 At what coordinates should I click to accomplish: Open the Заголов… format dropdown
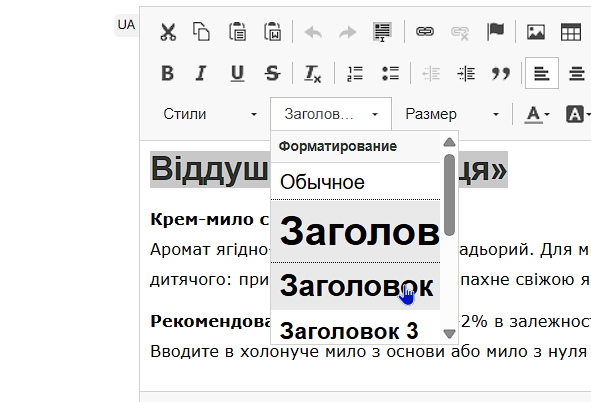pyautogui.click(x=331, y=114)
